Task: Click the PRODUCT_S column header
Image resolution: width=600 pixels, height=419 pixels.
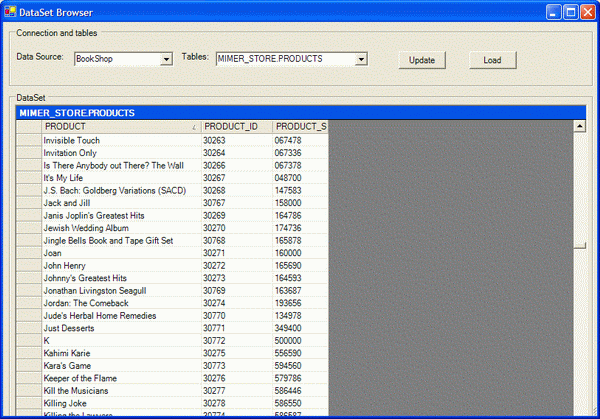Action: (300, 127)
